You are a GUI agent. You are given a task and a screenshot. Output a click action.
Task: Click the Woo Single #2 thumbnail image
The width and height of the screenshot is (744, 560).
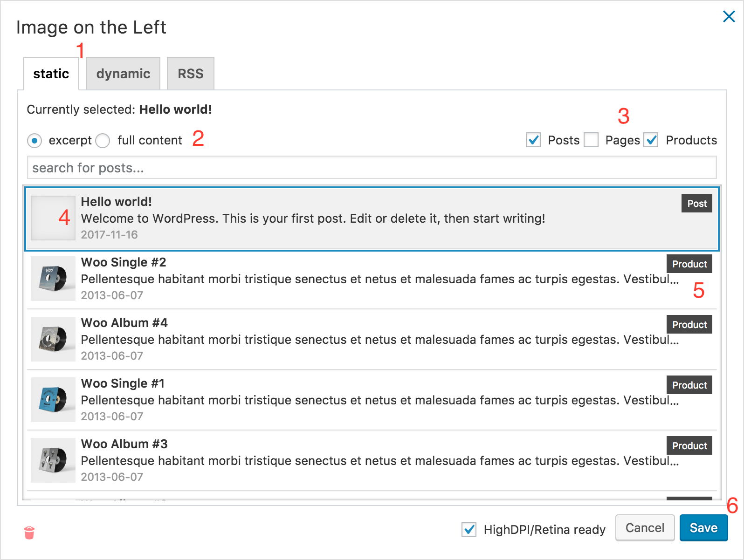[x=53, y=279]
